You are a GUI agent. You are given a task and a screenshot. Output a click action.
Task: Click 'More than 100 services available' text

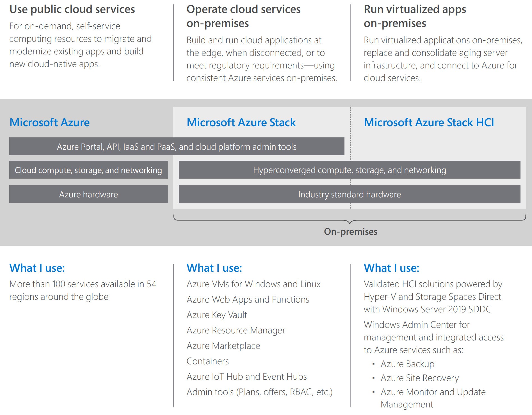click(83, 290)
